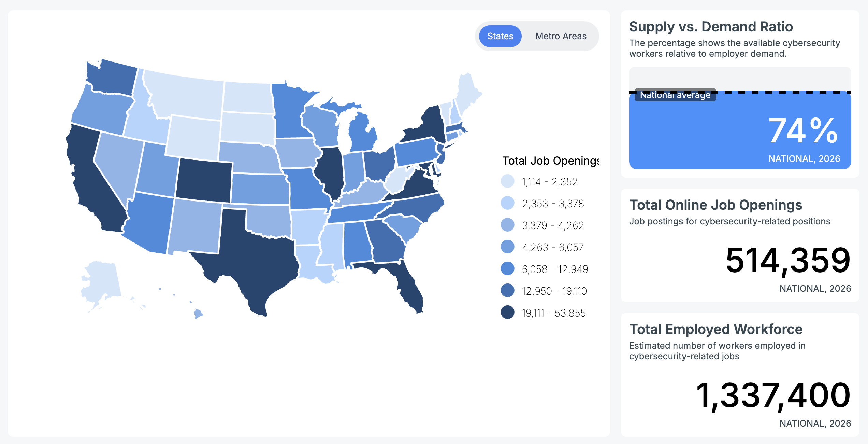This screenshot has width=868, height=444.
Task: Click the 2,353 - 3,378 legend circle
Action: click(507, 203)
